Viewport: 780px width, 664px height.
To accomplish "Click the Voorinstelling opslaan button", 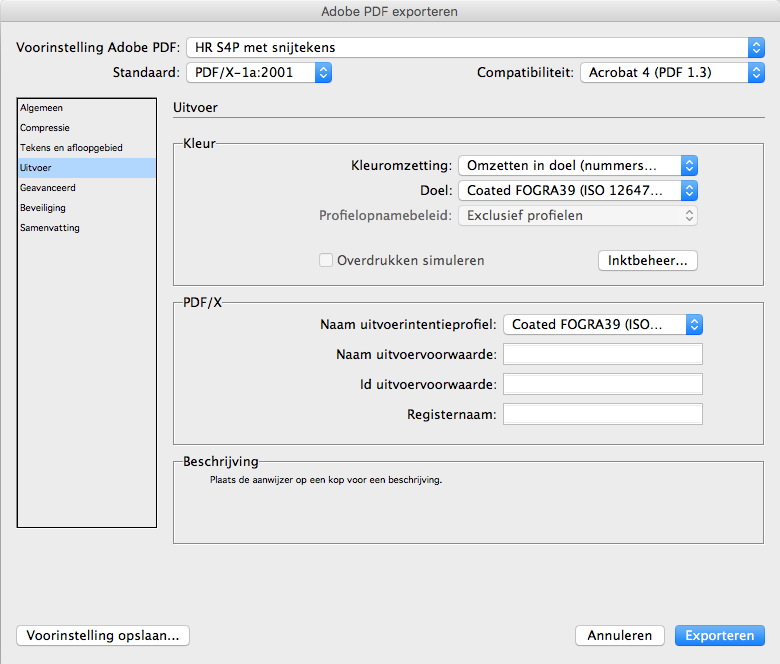I will 103,636.
